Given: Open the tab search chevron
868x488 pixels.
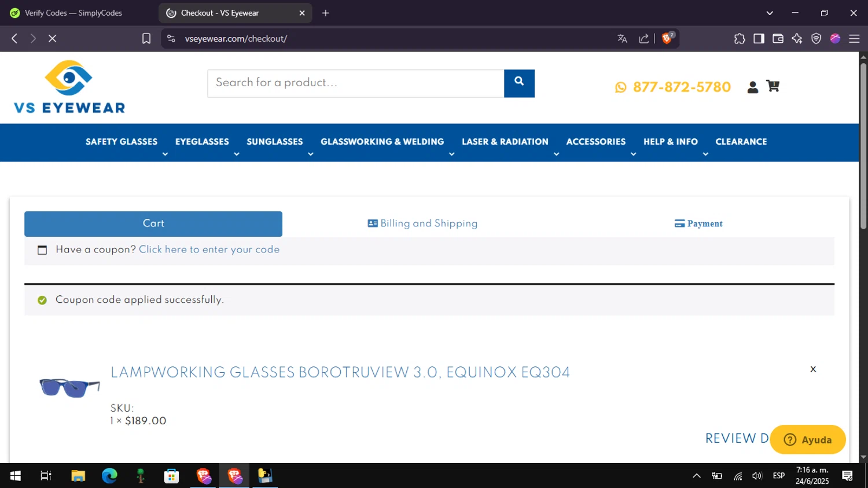Looking at the screenshot, I should pos(770,13).
